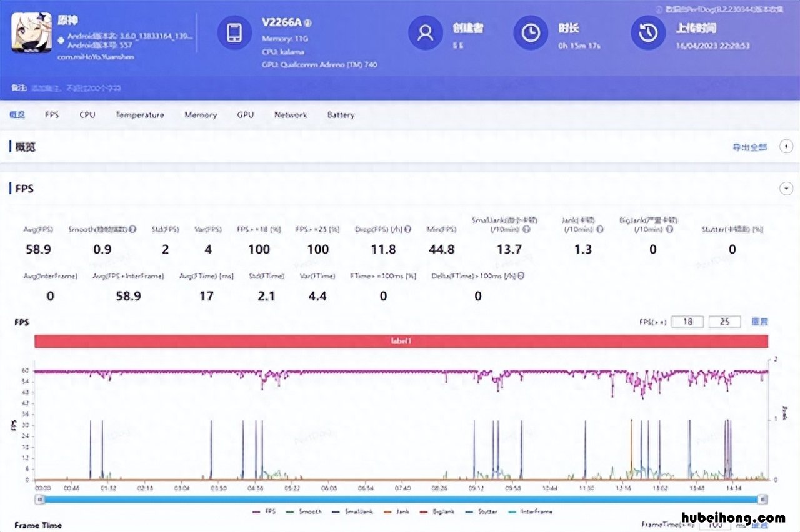Click Var(FTime) value 4.4
Image resolution: width=800 pixels, height=532 pixels.
(x=317, y=295)
